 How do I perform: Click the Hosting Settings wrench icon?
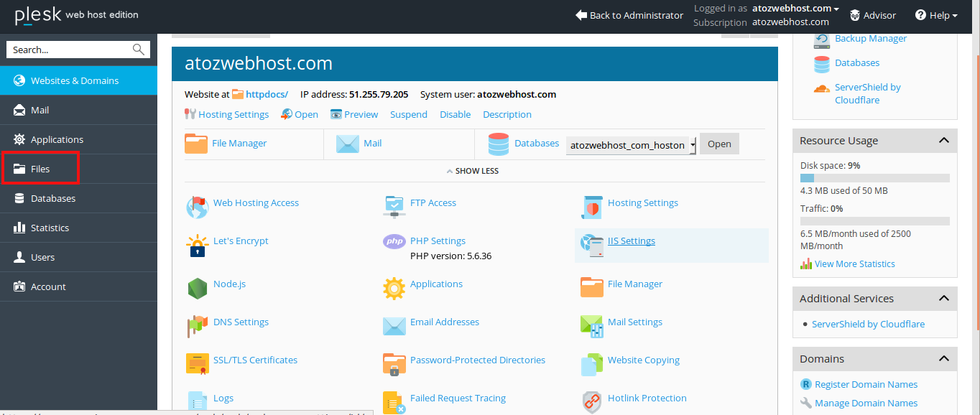190,114
